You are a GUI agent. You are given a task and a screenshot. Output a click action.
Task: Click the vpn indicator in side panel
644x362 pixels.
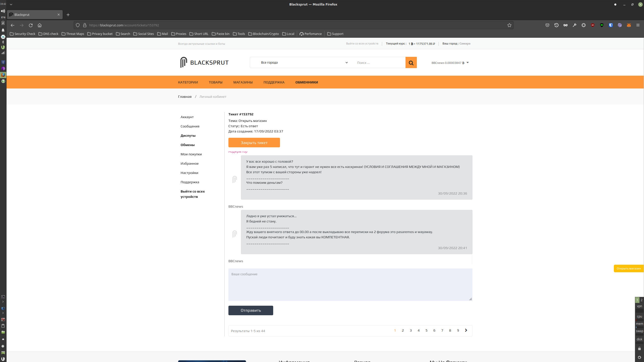(x=639, y=306)
